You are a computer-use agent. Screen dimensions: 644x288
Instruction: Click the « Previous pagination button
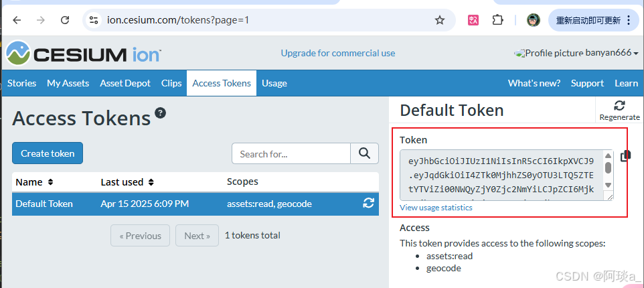[x=140, y=235]
